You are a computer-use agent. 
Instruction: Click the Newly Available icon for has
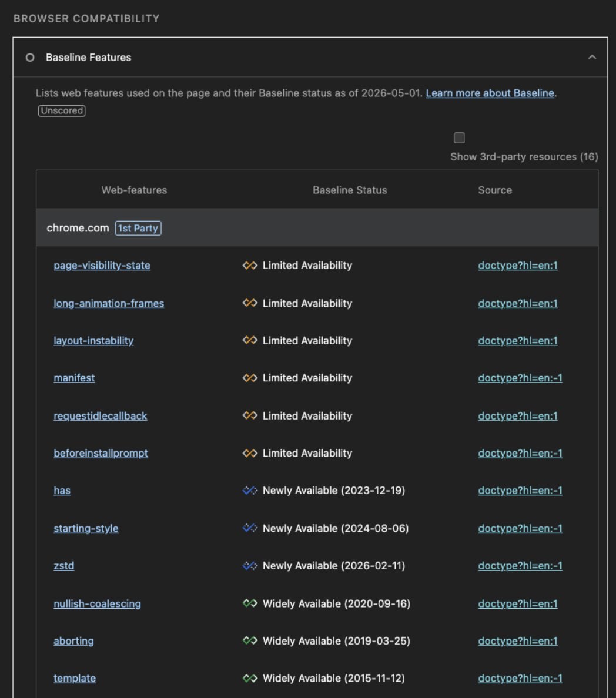[250, 491]
